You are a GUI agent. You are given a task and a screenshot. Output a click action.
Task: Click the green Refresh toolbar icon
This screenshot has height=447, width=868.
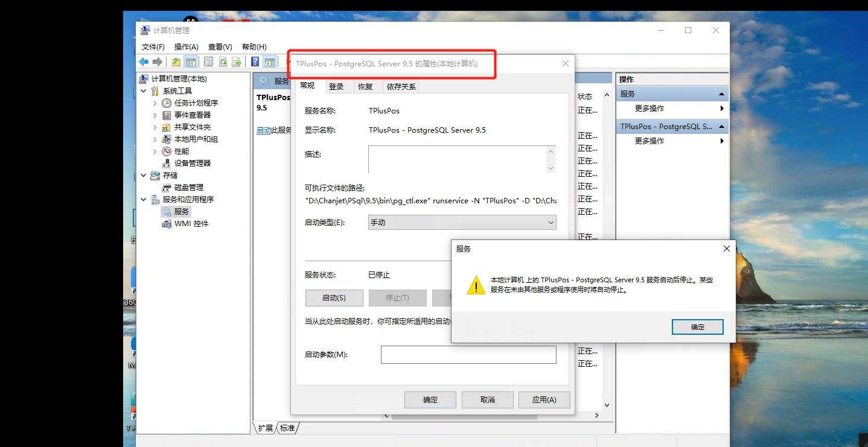click(223, 62)
